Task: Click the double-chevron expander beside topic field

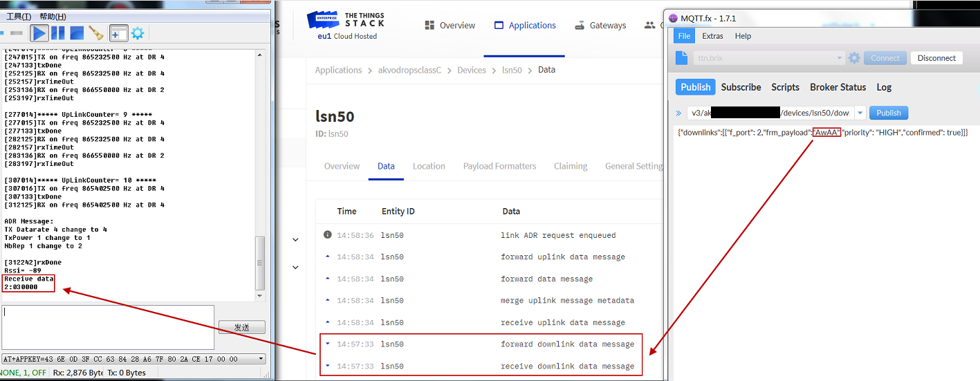Action: (678, 113)
